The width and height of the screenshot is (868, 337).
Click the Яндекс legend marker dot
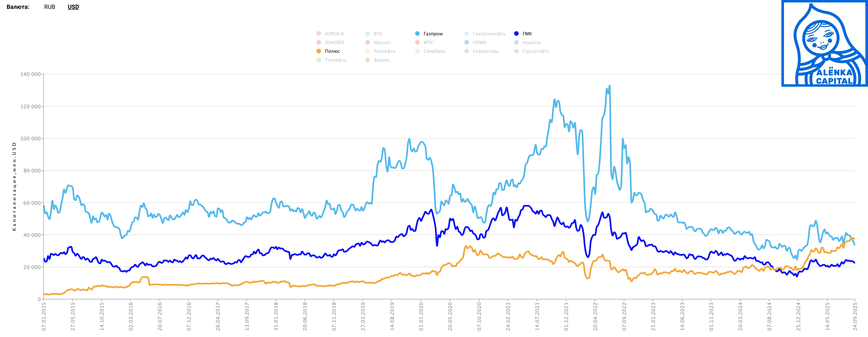(368, 60)
